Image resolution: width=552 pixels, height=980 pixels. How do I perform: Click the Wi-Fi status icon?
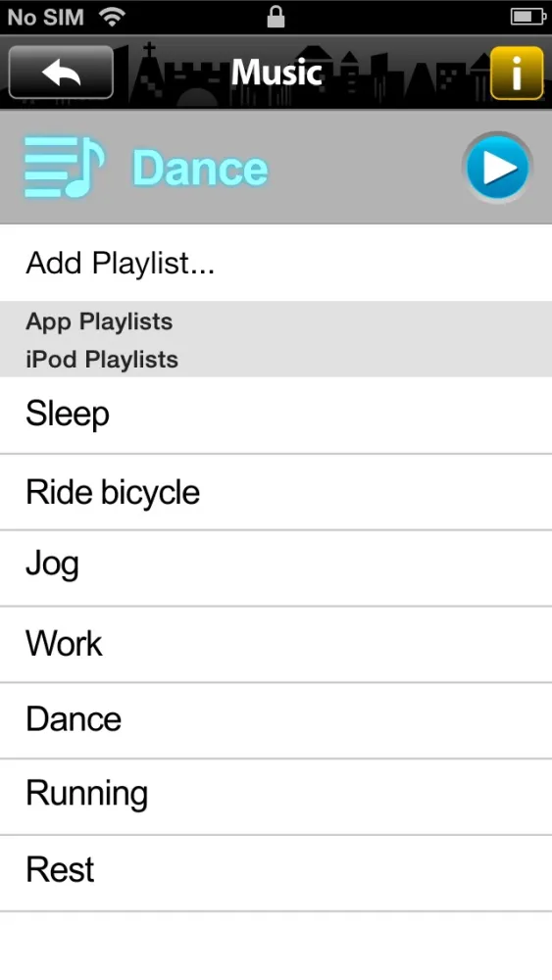pos(113,17)
